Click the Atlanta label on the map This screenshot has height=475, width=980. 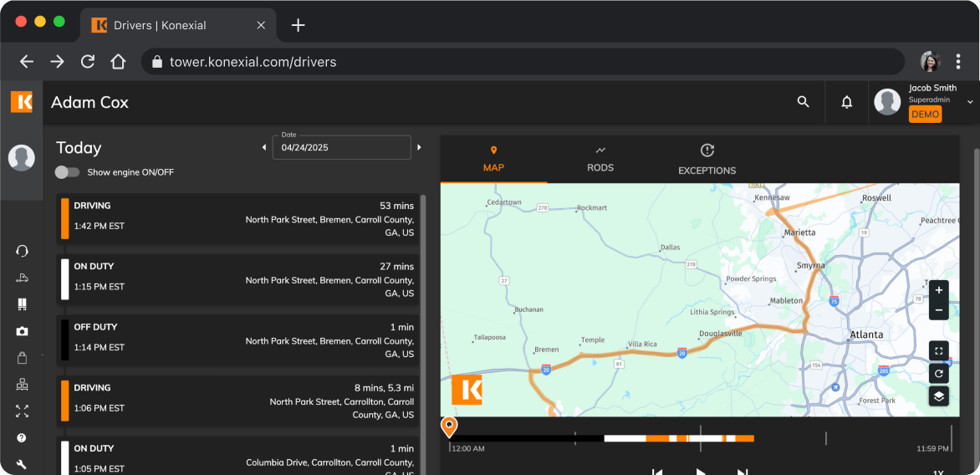click(866, 335)
